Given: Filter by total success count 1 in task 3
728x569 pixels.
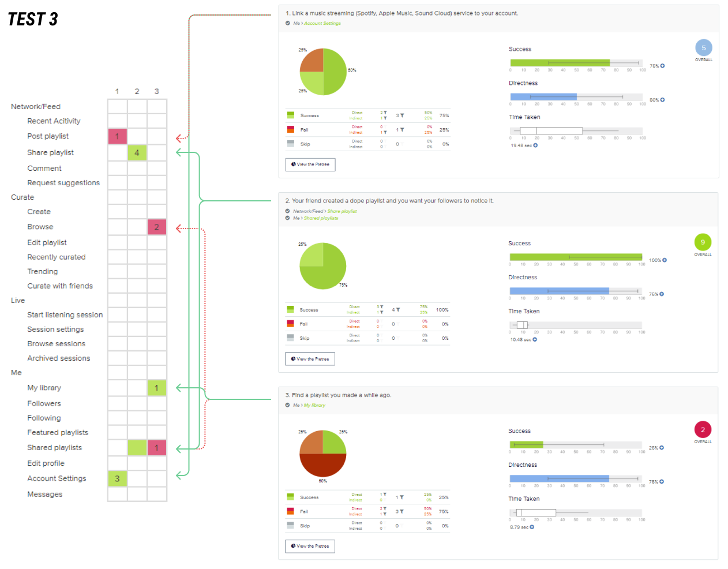Looking at the screenshot, I should 401,497.
